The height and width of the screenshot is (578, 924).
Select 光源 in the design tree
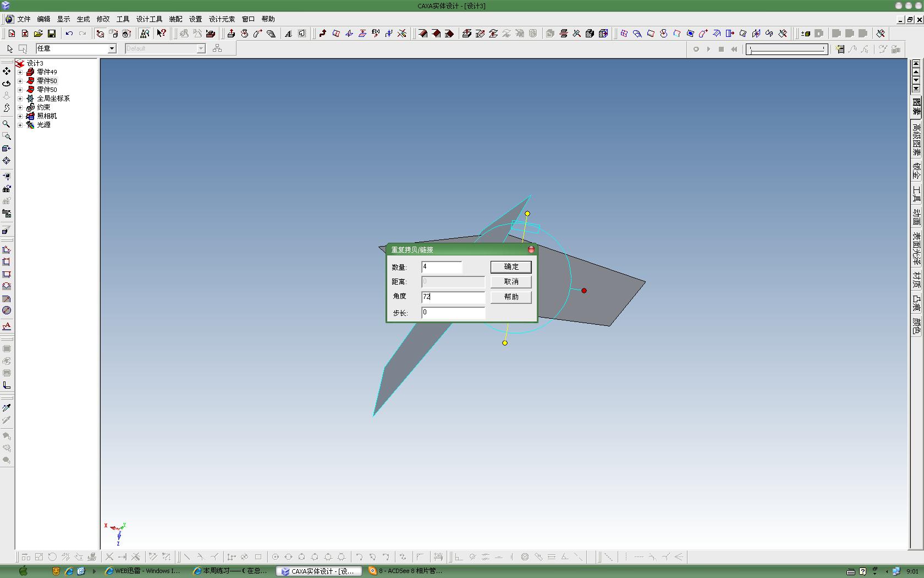43,125
